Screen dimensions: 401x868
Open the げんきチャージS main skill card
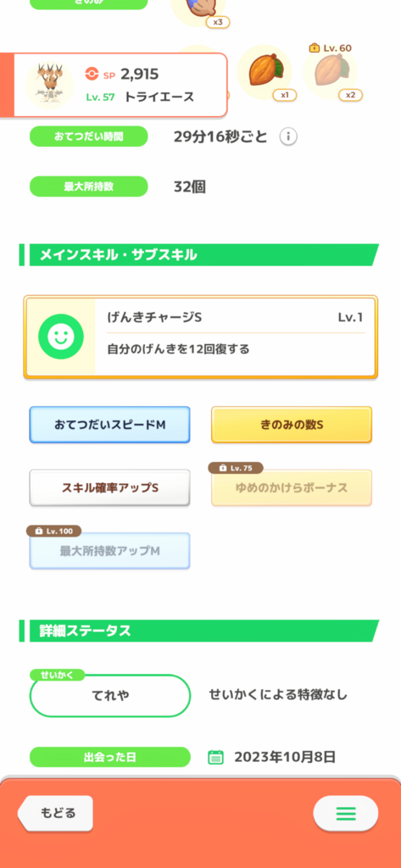click(200, 337)
